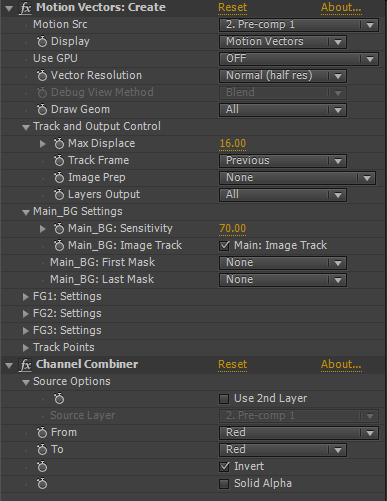Open About for Channel Combiner
The width and height of the screenshot is (387, 501).
click(341, 365)
